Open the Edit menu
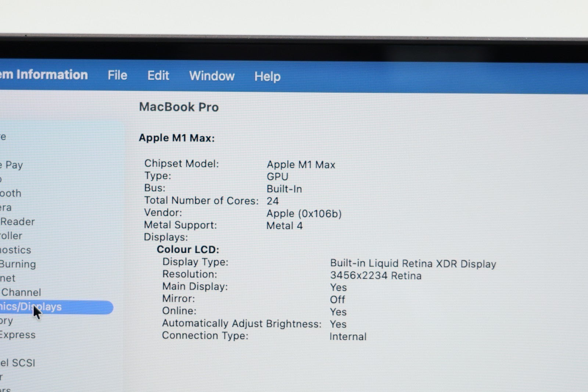588x392 pixels. click(x=158, y=76)
